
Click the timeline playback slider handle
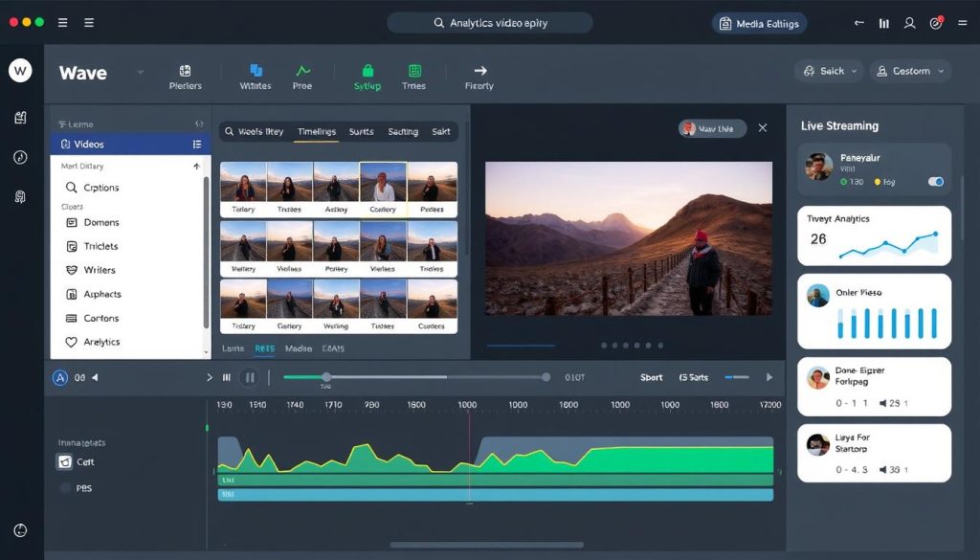click(325, 377)
